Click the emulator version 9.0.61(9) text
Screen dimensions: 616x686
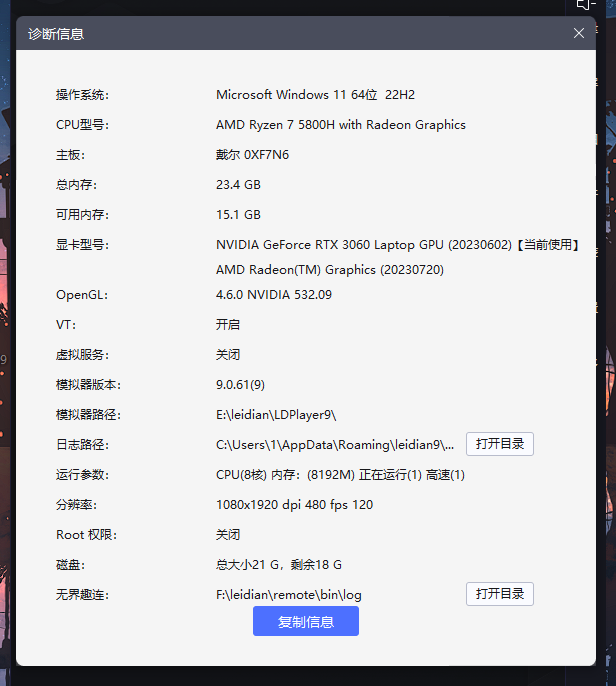click(240, 385)
